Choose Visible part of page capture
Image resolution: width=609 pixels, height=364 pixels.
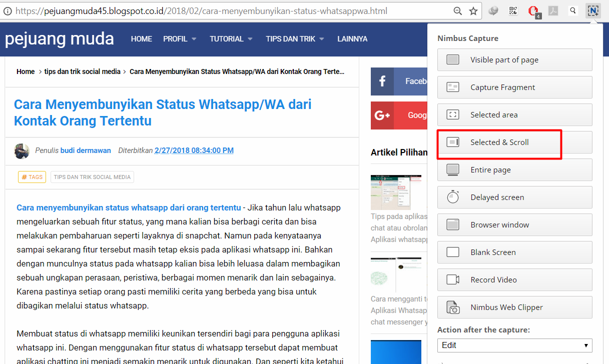[x=515, y=59]
